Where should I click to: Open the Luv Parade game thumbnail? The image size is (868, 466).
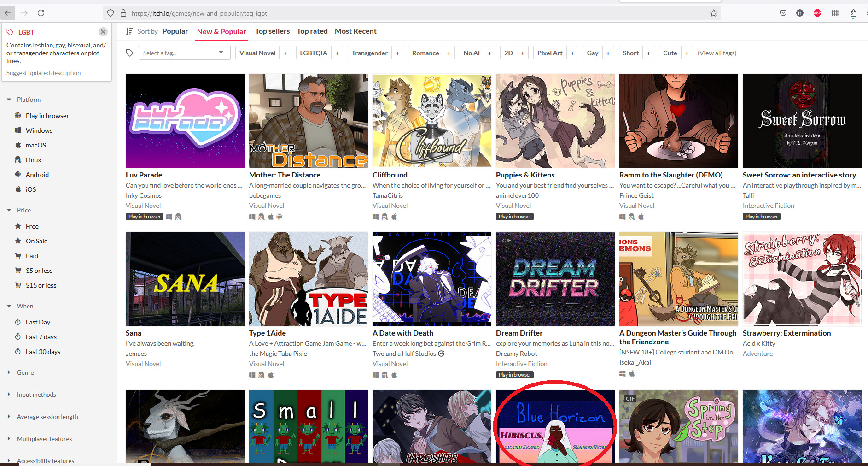coord(185,121)
